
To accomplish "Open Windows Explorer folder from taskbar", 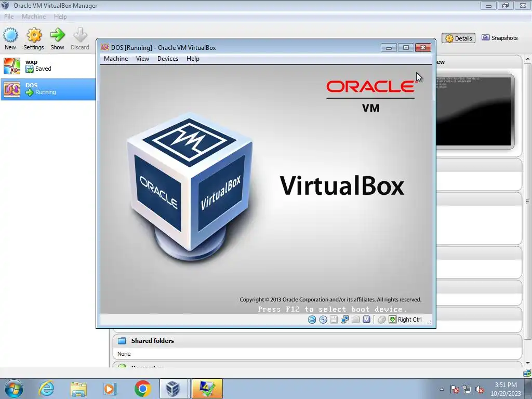I will pos(78,389).
